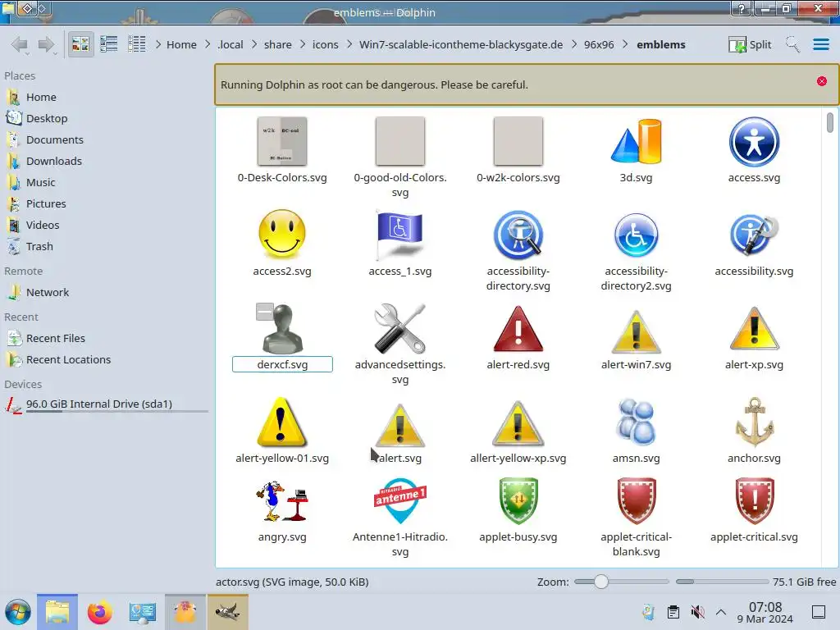Select the access_1.svg flag icon
The image size is (840, 630).
pyautogui.click(x=399, y=234)
